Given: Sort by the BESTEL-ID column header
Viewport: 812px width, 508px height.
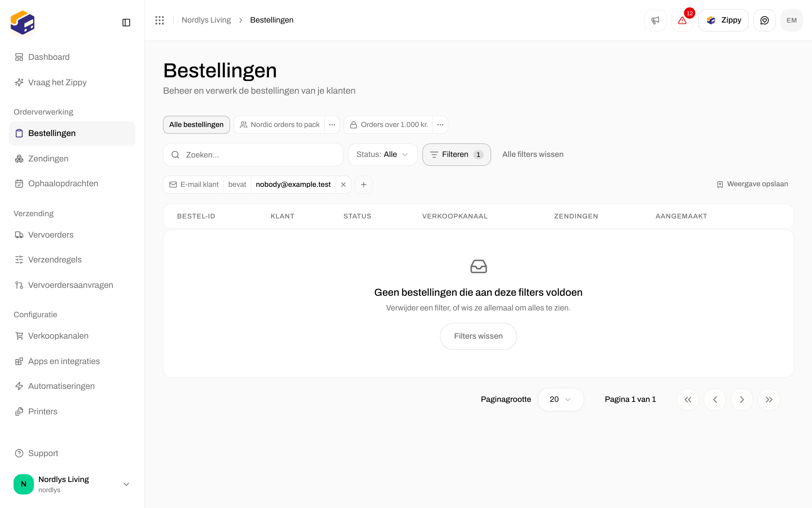Looking at the screenshot, I should click(196, 216).
